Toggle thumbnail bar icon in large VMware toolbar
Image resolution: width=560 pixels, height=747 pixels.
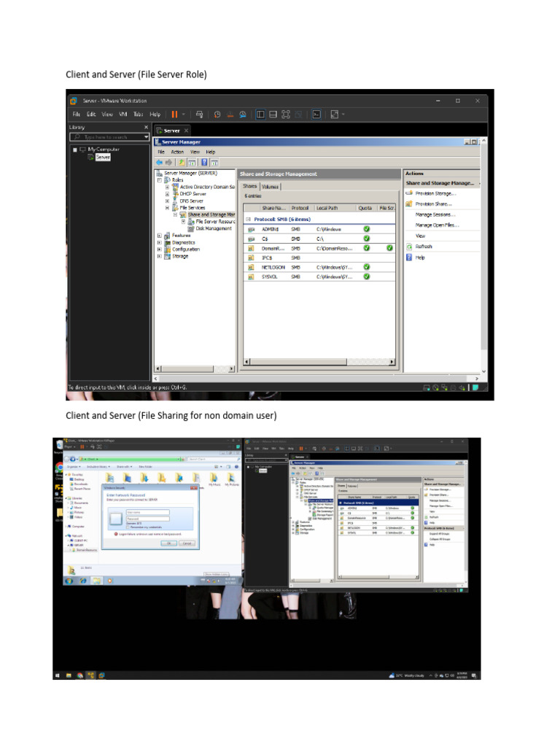273,115
